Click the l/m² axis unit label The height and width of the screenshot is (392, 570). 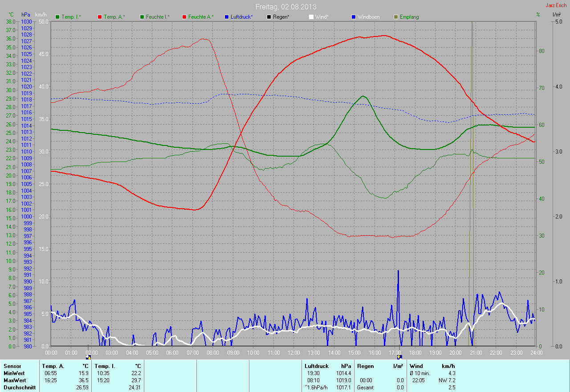(x=556, y=15)
